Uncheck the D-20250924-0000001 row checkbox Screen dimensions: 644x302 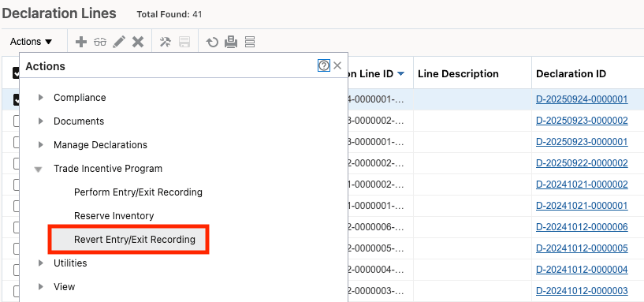(x=17, y=99)
